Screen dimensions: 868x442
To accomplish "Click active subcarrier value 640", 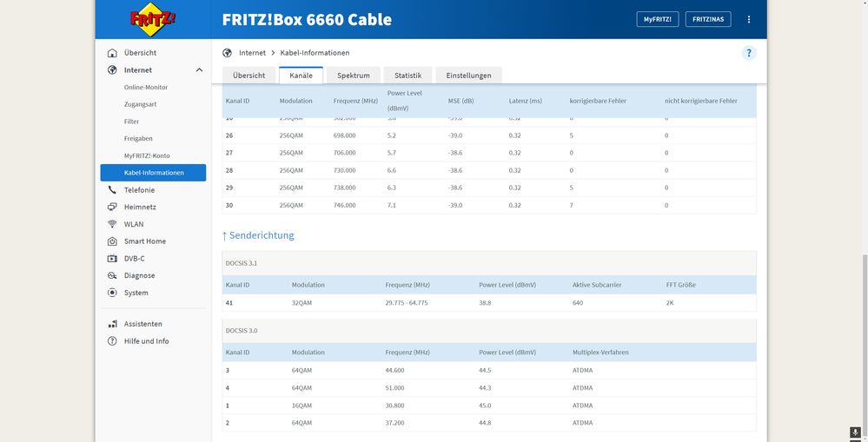I will point(578,303).
